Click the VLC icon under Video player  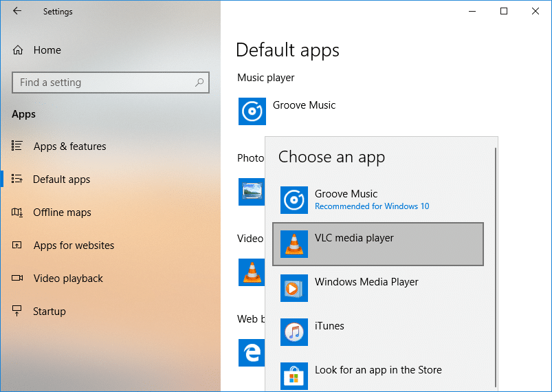point(252,272)
